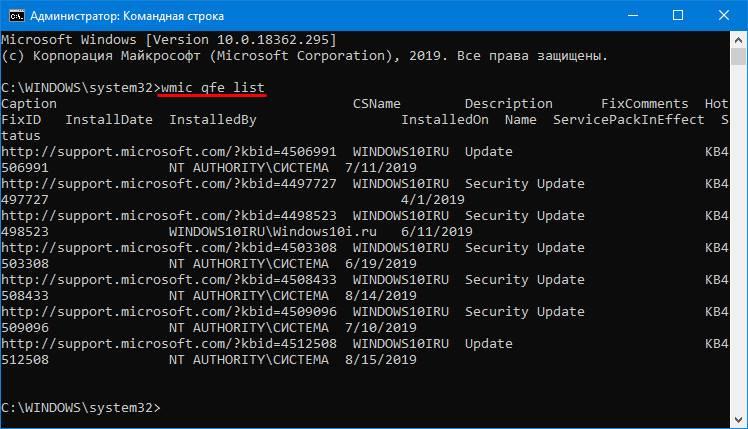Viewport: 748px width, 429px height.
Task: Click the vertical scrollbar thumb
Action: click(x=738, y=57)
